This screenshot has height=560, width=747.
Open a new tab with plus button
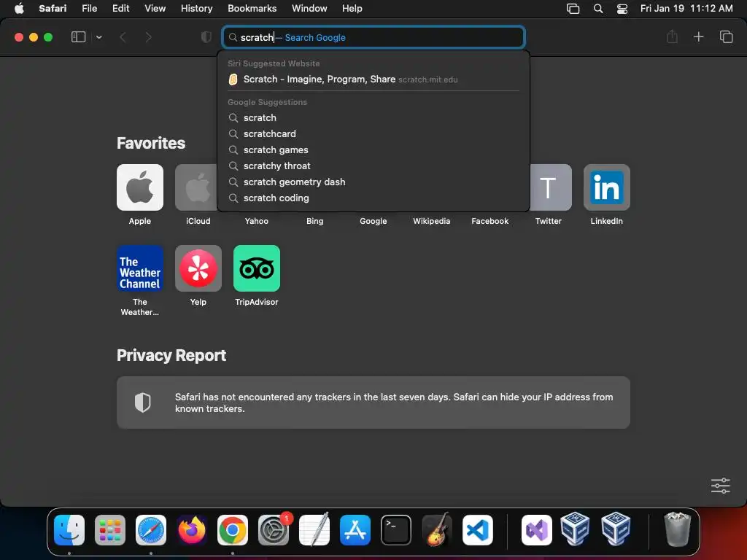click(x=698, y=36)
